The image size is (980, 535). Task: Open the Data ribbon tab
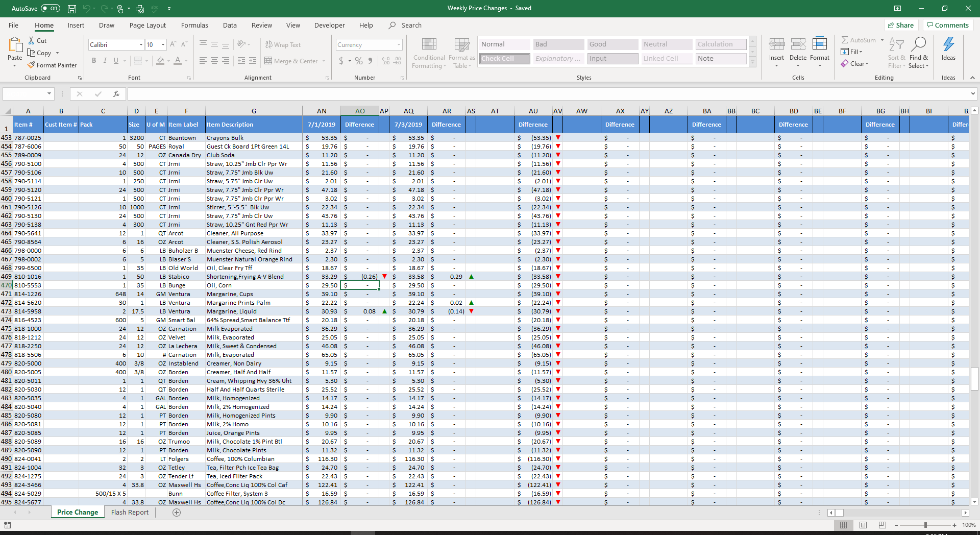coord(230,25)
